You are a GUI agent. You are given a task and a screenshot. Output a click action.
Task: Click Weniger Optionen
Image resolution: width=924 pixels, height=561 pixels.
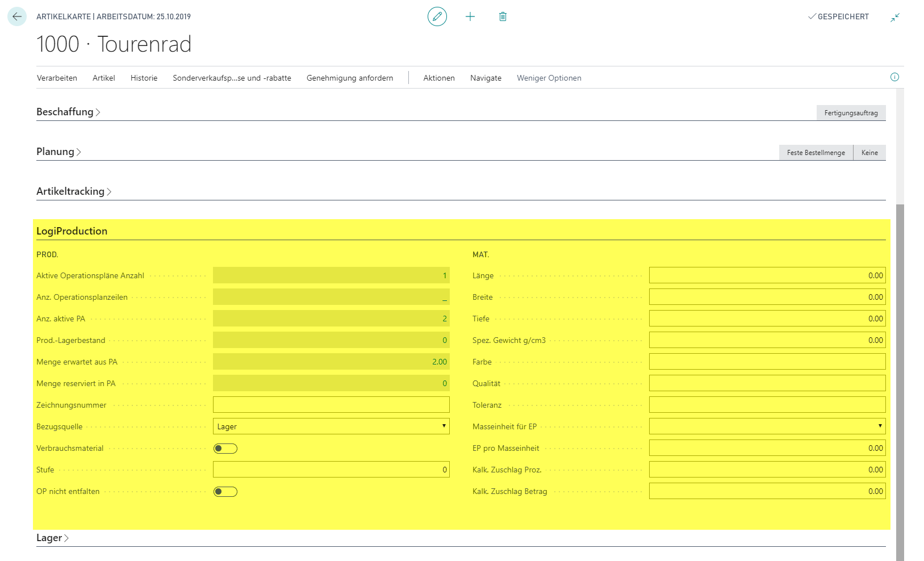coord(549,78)
